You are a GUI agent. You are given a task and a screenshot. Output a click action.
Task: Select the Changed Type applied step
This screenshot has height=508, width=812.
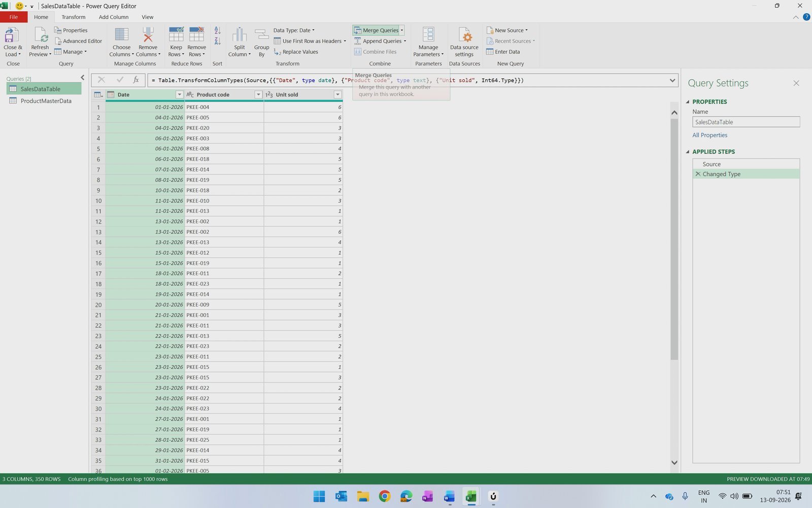[746, 174]
